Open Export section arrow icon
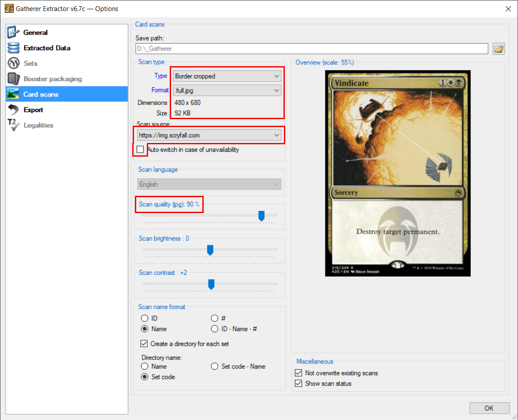 click(x=14, y=110)
